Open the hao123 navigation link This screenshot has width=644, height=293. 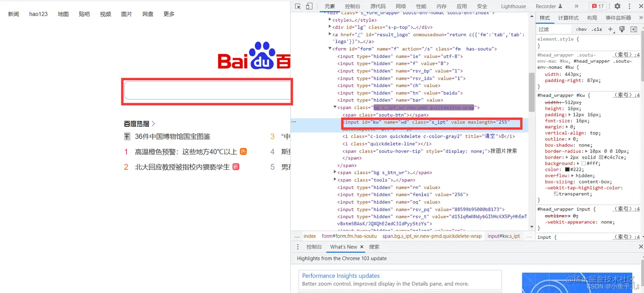coord(38,14)
